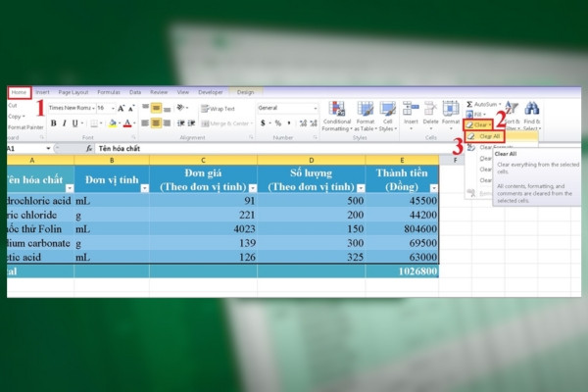Apply Accounting dollar number format

pyautogui.click(x=263, y=123)
